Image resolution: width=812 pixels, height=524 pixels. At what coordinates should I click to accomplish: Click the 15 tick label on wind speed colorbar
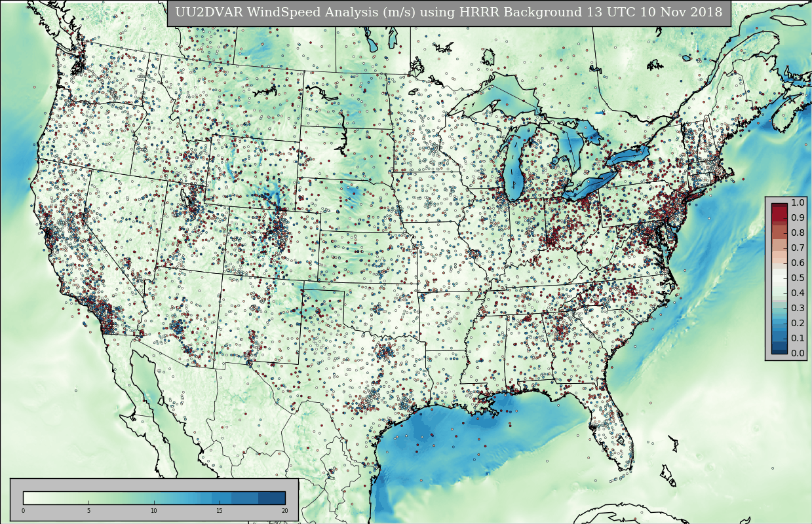pyautogui.click(x=220, y=511)
